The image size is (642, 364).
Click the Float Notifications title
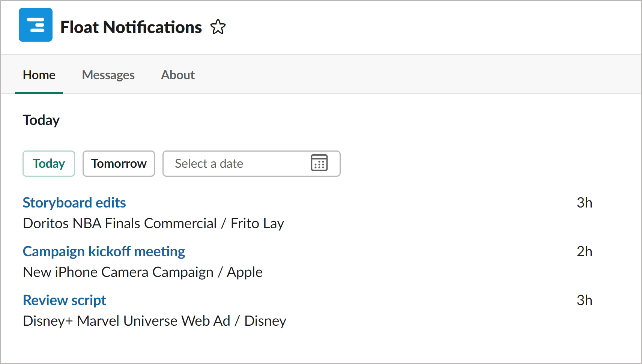(131, 27)
